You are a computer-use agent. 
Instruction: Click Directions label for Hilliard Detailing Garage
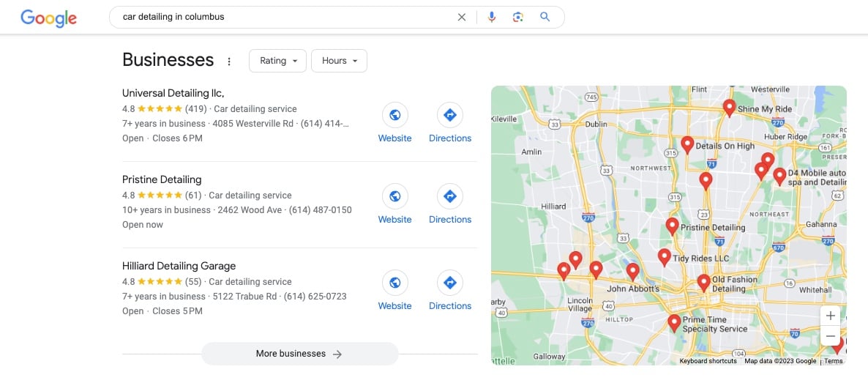pyautogui.click(x=450, y=306)
